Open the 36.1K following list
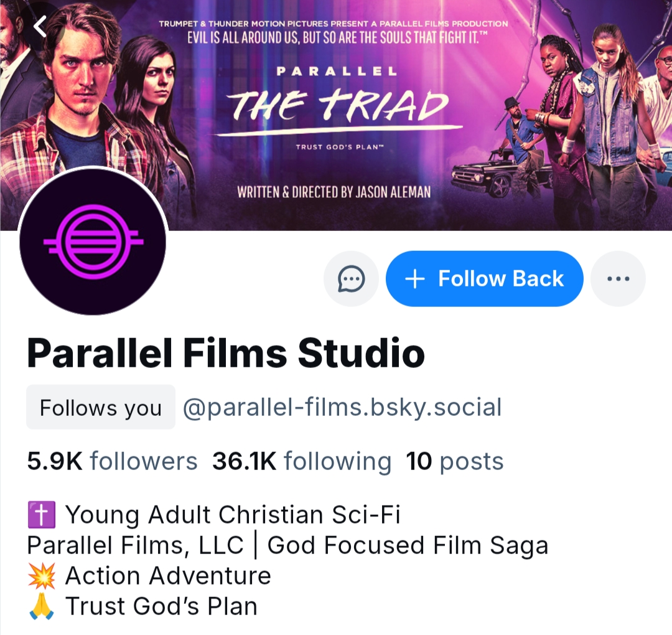Viewport: 672px width, 635px height. click(x=302, y=461)
